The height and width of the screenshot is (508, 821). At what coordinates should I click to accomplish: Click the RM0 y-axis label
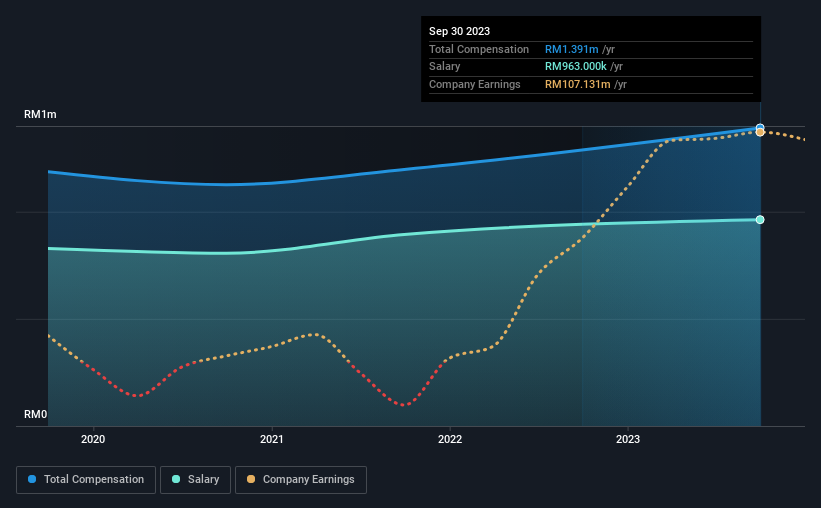pyautogui.click(x=36, y=414)
